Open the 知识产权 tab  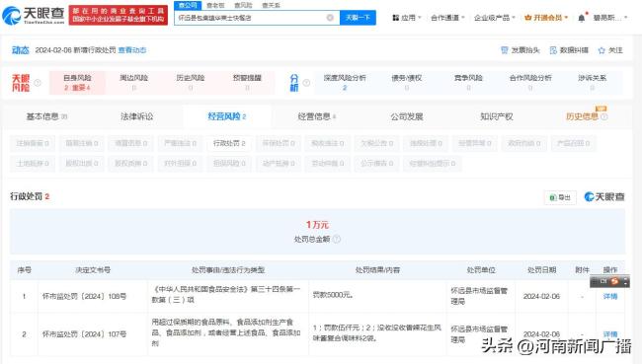[x=496, y=116]
